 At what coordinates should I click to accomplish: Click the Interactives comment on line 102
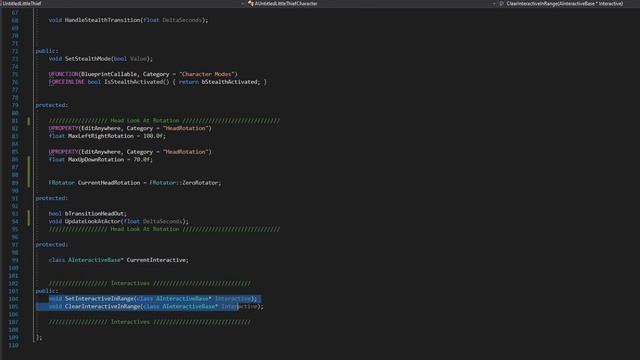(x=150, y=284)
